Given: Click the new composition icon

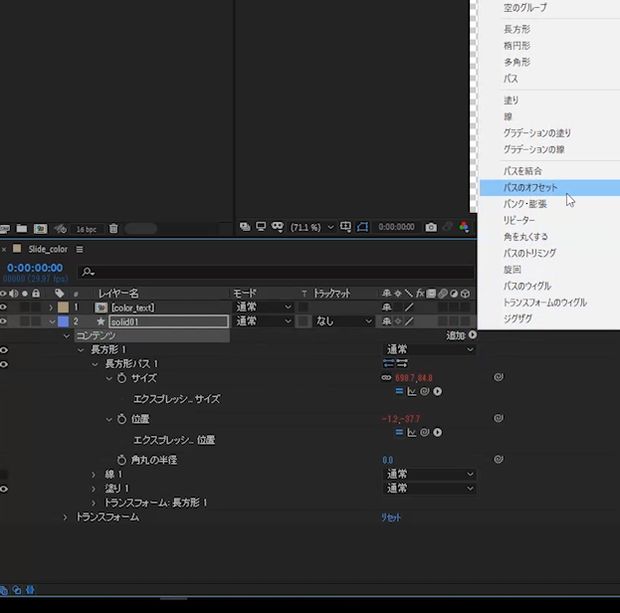Looking at the screenshot, I should pyautogui.click(x=40, y=228).
